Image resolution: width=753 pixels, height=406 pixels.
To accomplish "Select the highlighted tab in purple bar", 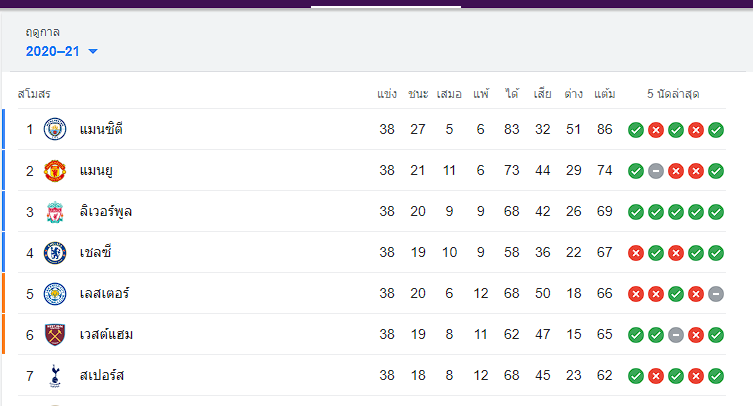I will coord(386,4).
